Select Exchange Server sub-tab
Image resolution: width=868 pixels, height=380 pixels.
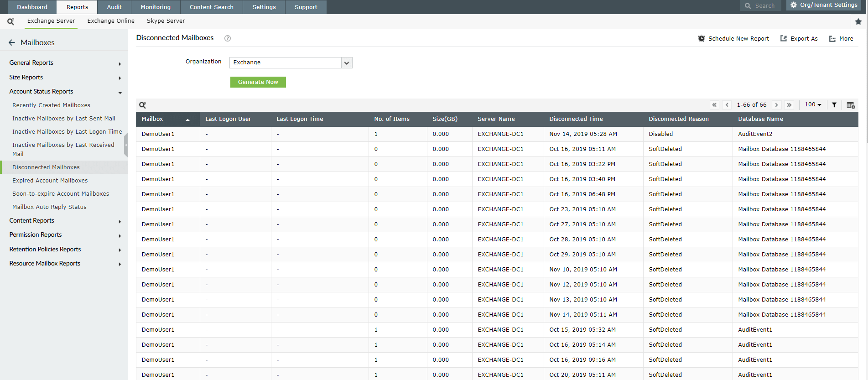51,21
